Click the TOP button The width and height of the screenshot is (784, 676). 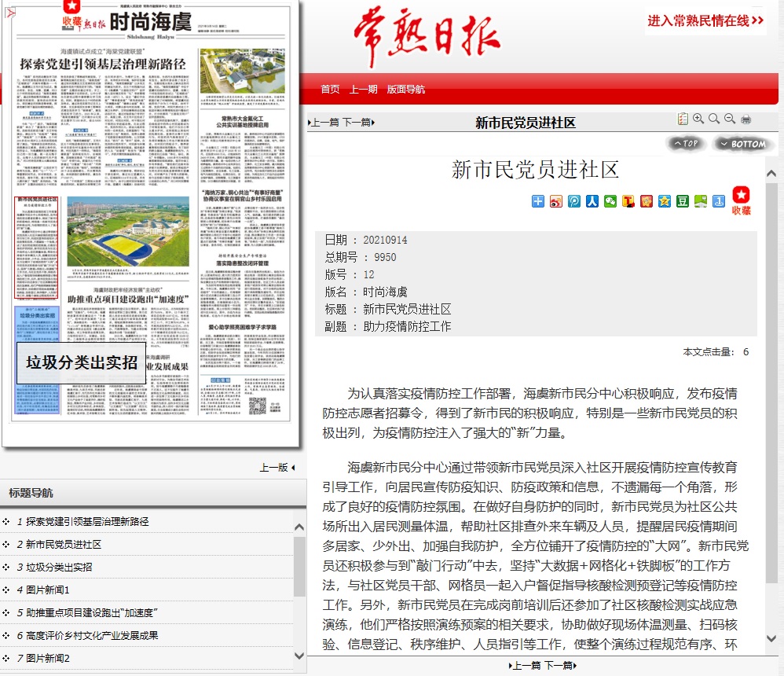click(686, 144)
